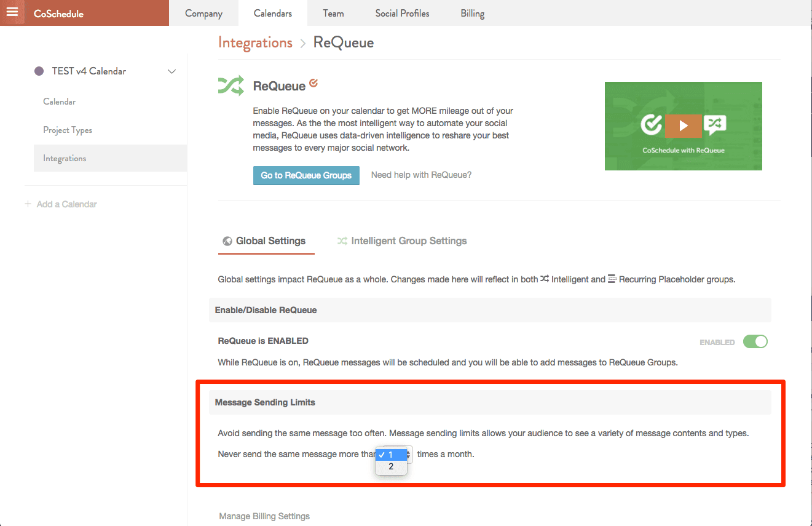Open the Company tab
This screenshot has width=812, height=526.
click(203, 13)
